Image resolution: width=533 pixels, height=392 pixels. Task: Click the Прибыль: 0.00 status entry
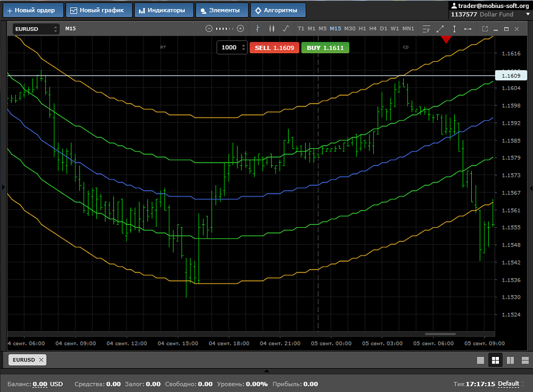(295, 384)
